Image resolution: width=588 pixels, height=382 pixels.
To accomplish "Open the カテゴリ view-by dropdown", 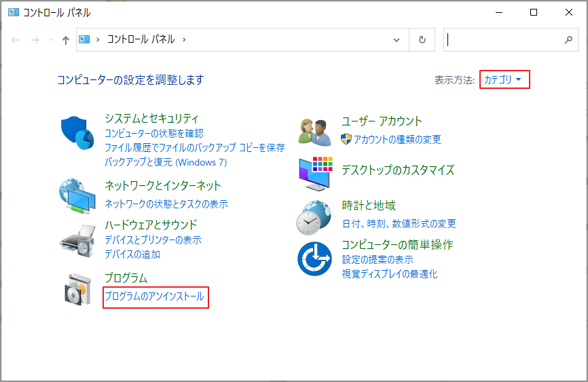I will tap(504, 79).
